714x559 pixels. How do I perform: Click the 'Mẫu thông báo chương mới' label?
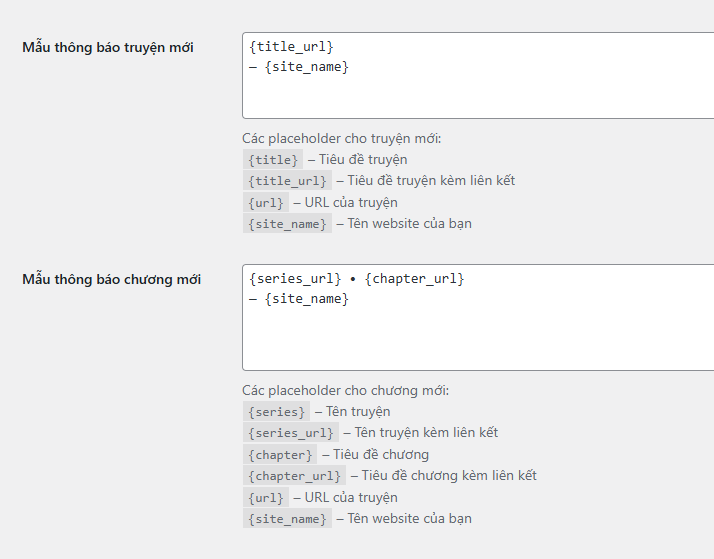click(x=112, y=280)
